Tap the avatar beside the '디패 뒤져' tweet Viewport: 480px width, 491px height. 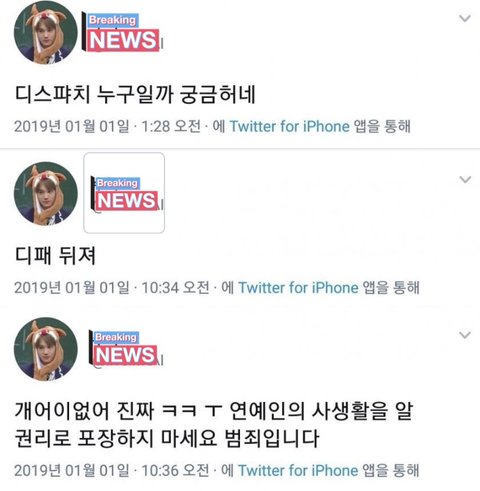tap(45, 194)
